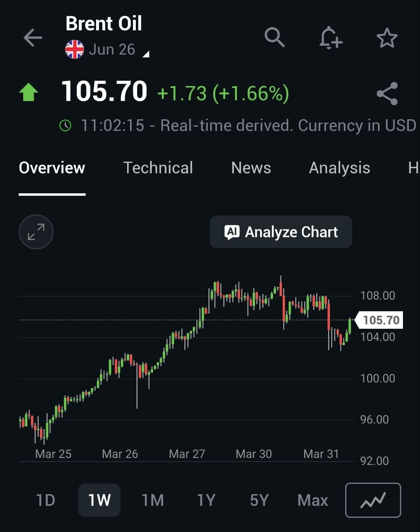Choose the 5Y chart range

pyautogui.click(x=259, y=500)
